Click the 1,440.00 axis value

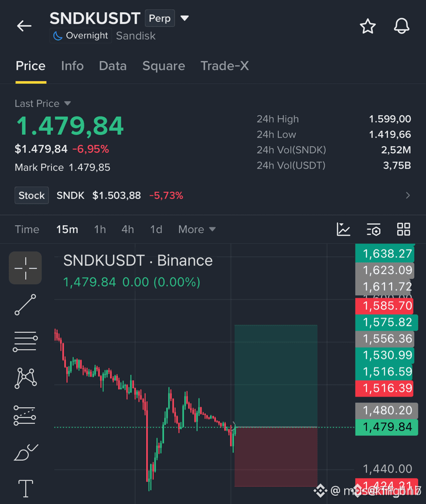tap(387, 469)
